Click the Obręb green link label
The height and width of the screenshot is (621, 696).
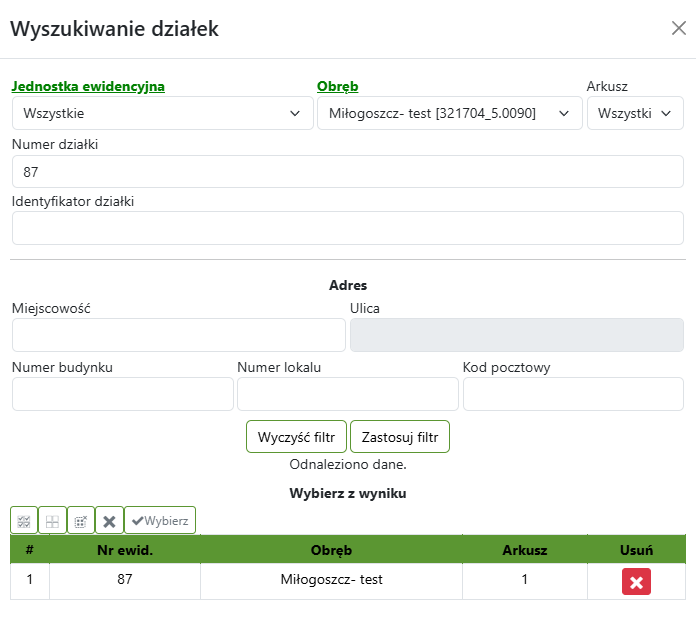337,86
